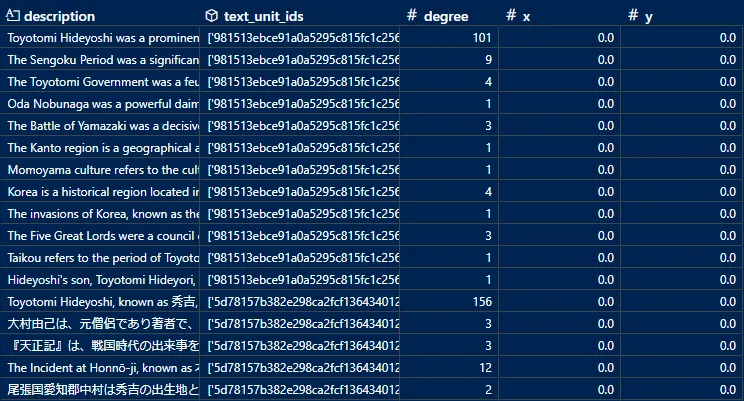Select y value in Momoyama culture row
Screen dimensions: 744x401
727,170
